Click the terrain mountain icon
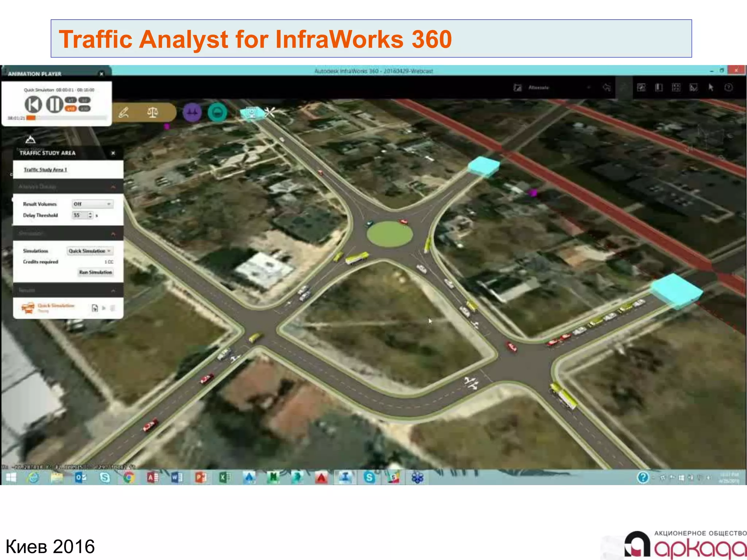Image resolution: width=747 pixels, height=560 pixels. (x=30, y=139)
